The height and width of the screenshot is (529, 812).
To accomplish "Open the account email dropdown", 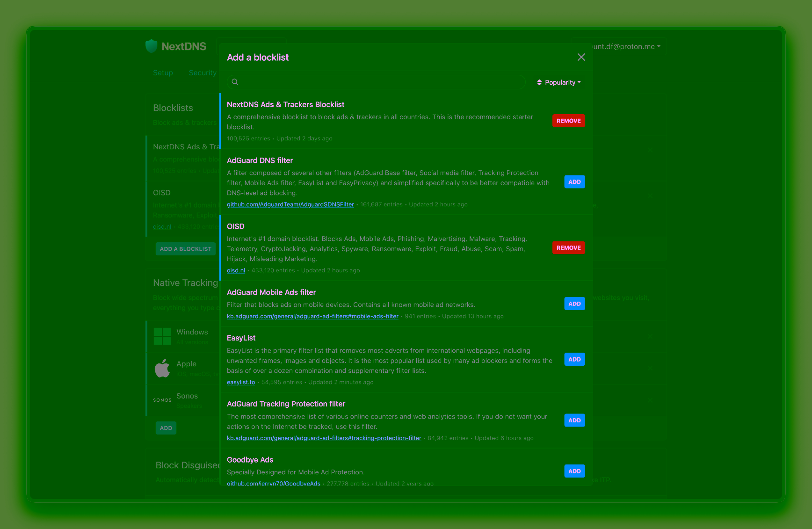I will pos(627,46).
